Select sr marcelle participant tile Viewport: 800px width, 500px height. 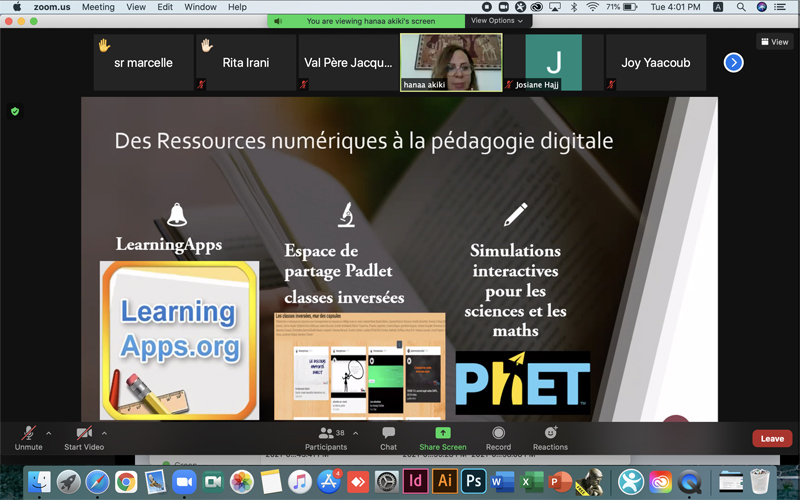coord(143,63)
